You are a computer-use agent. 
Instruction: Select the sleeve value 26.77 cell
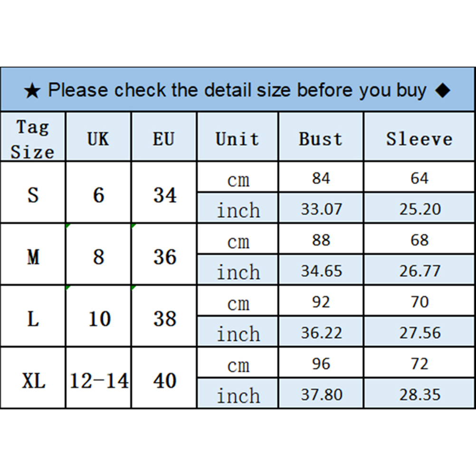coord(420,271)
